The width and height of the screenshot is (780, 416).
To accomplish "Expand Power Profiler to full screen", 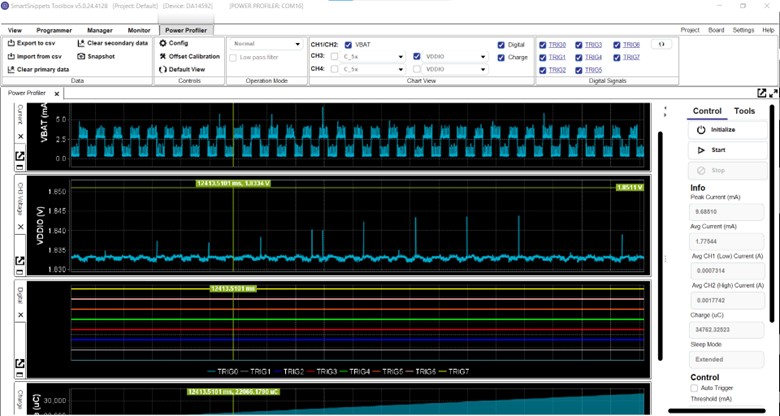I will (773, 93).
